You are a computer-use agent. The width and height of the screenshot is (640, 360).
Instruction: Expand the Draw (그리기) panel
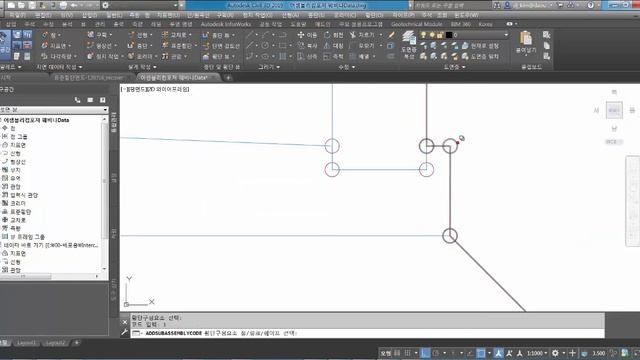pos(269,67)
